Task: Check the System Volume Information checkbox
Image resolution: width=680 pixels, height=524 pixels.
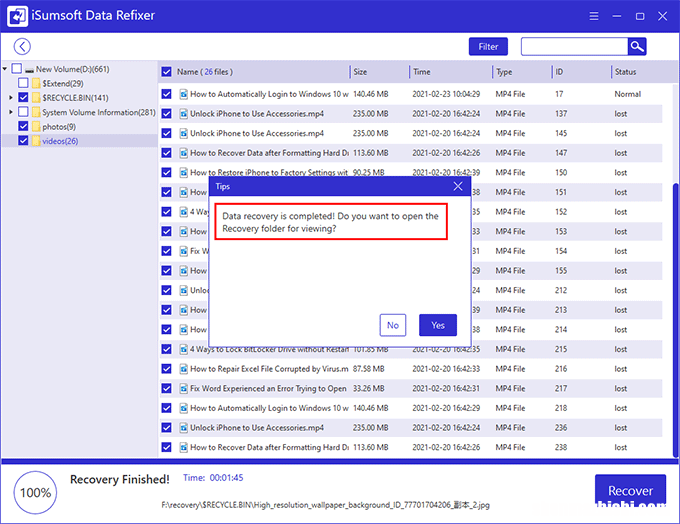Action: point(23,112)
